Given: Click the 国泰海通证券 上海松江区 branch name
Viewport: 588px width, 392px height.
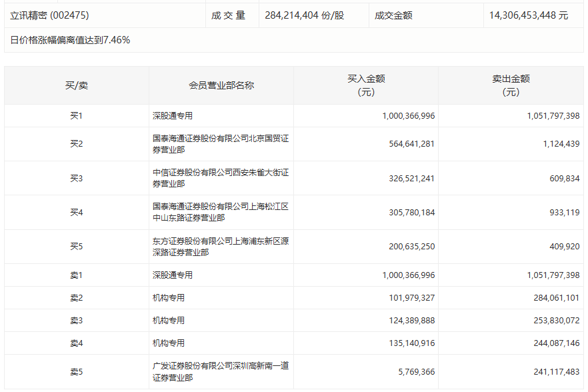Looking at the screenshot, I should point(221,212).
